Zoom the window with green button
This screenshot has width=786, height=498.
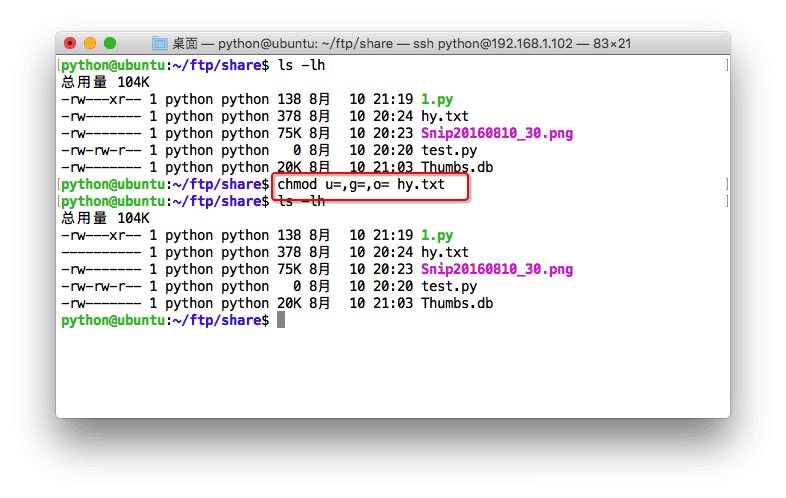click(110, 43)
